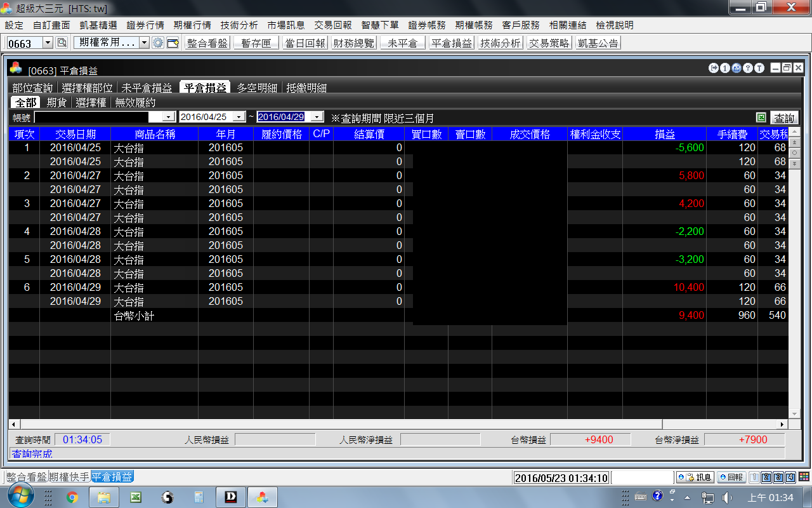Click the horizontal scrollbar right arrow

pos(781,424)
